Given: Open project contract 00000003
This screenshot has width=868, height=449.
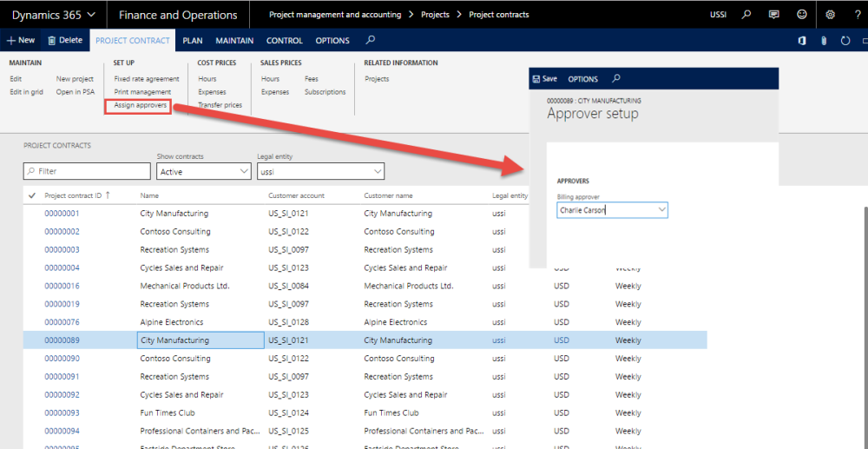Looking at the screenshot, I should (62, 250).
